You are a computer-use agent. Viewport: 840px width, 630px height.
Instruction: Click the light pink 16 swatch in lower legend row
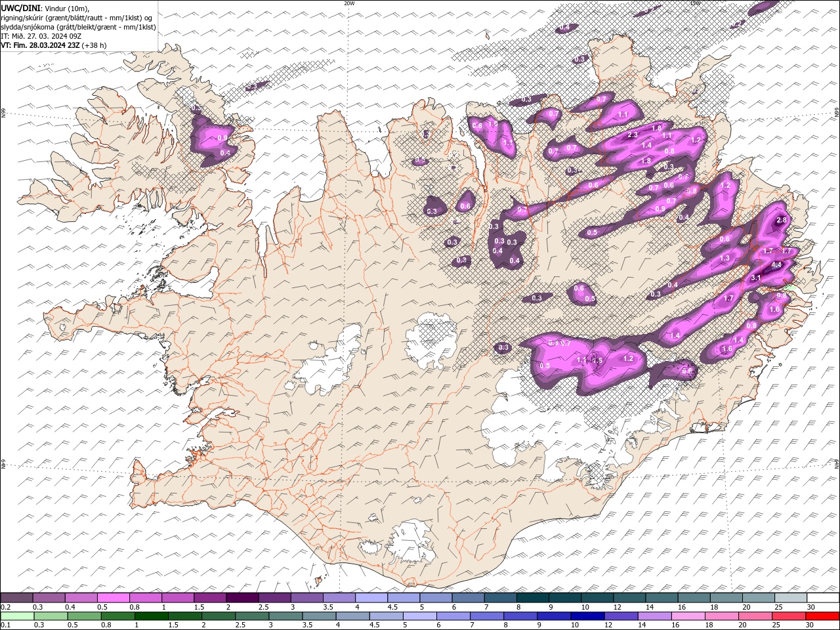(x=688, y=616)
